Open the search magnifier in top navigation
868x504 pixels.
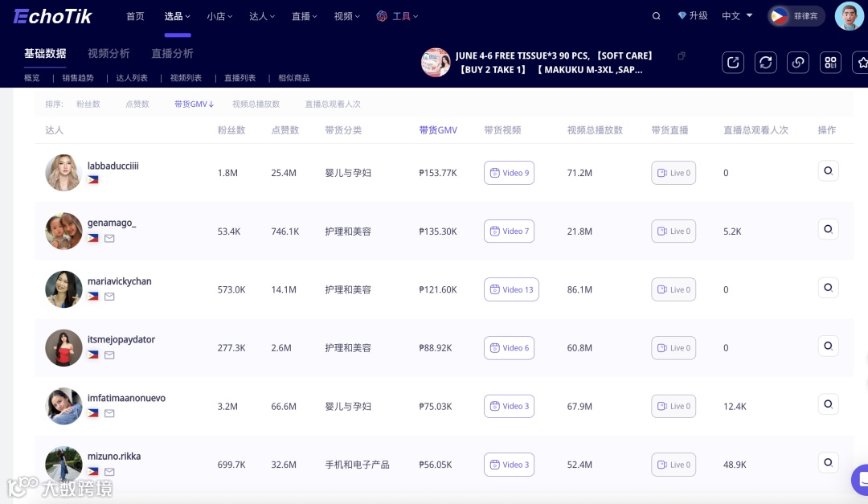pyautogui.click(x=656, y=16)
